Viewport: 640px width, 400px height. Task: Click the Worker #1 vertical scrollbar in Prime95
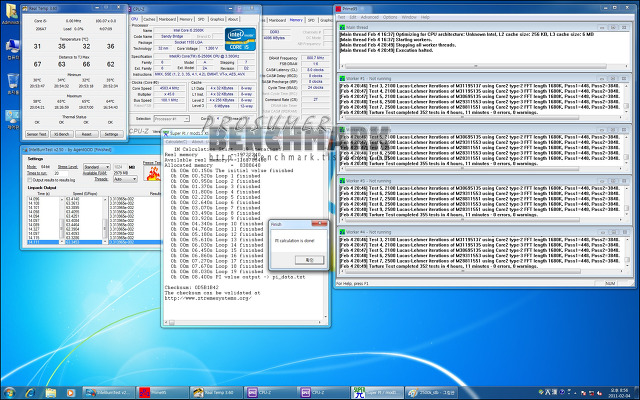click(x=626, y=98)
